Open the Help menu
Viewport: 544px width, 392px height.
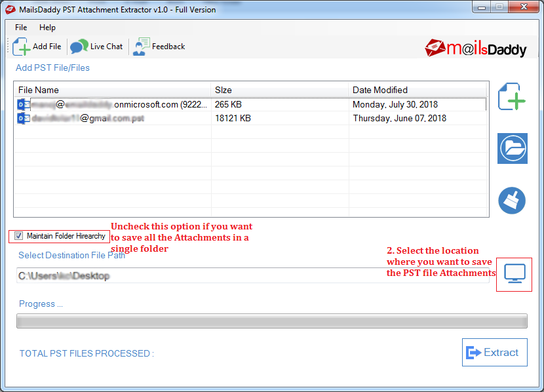pos(47,28)
